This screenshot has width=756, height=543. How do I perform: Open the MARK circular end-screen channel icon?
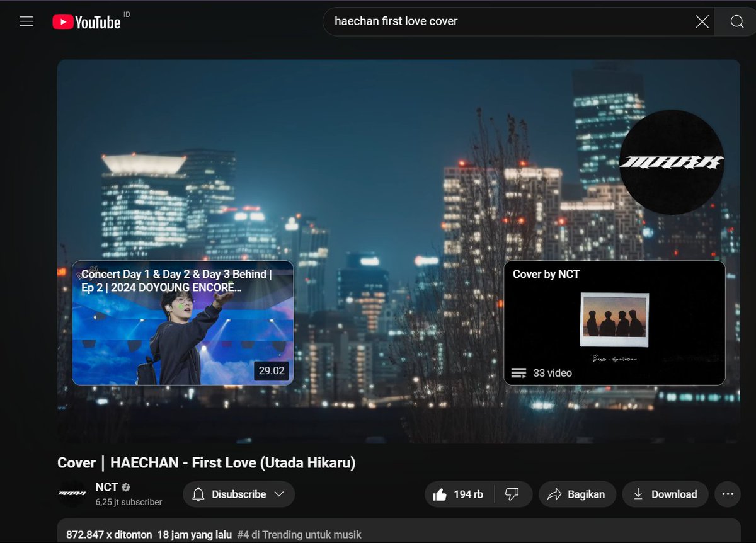672,163
